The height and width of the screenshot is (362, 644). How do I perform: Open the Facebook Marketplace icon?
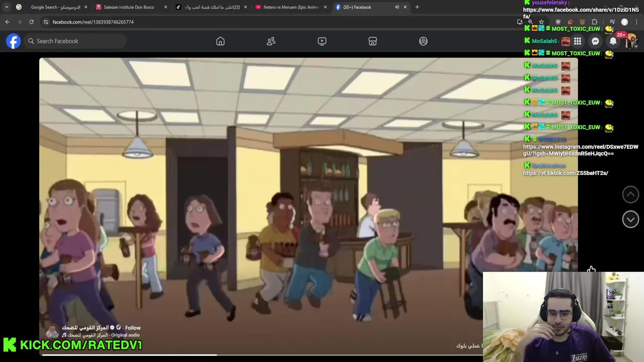click(373, 41)
